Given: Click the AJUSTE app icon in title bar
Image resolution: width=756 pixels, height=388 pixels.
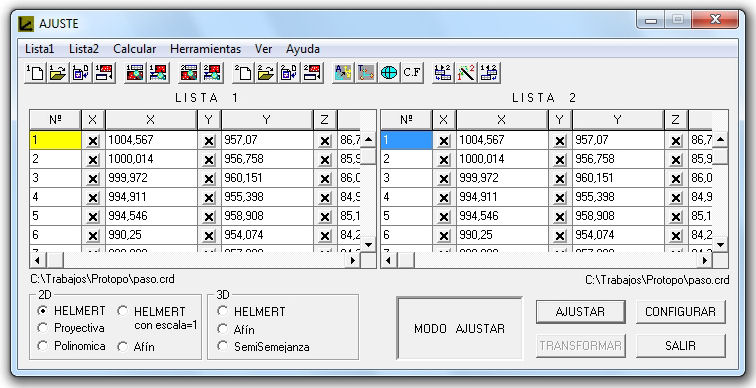Looking at the screenshot, I should click(26, 24).
